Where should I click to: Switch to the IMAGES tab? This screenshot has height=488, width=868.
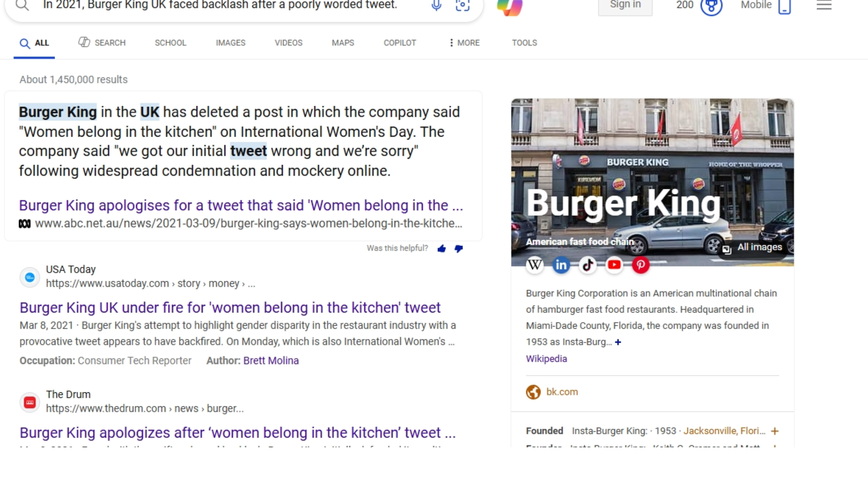tap(230, 43)
